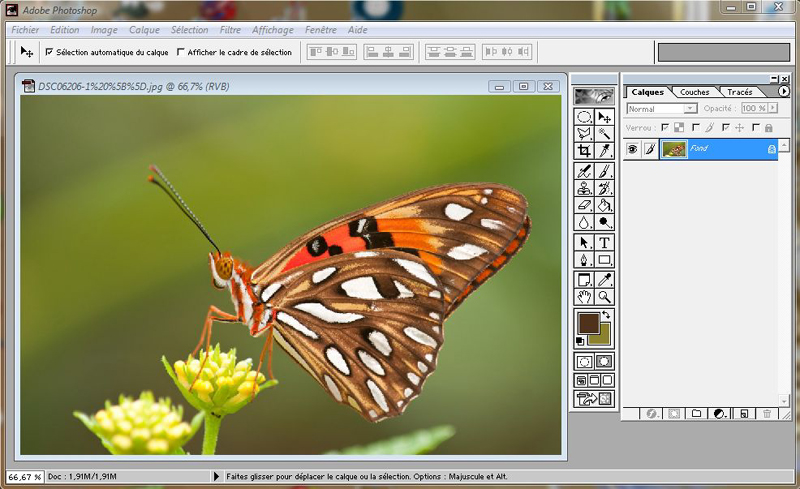This screenshot has height=489, width=800.
Task: Click the Fond layer thumbnail
Action: (x=674, y=149)
